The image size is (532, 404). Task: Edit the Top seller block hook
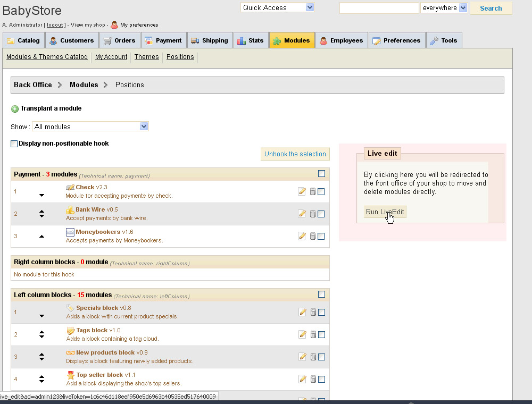pos(302,379)
